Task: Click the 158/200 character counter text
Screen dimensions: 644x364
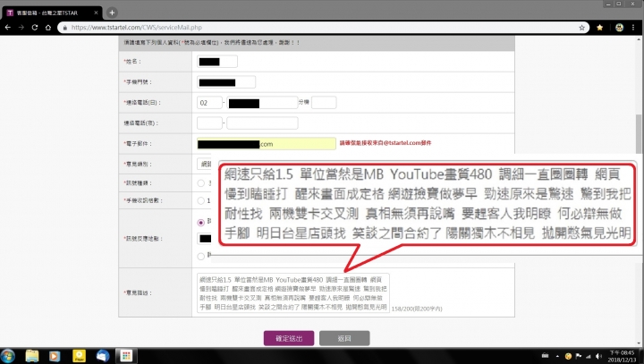Action: (417, 309)
